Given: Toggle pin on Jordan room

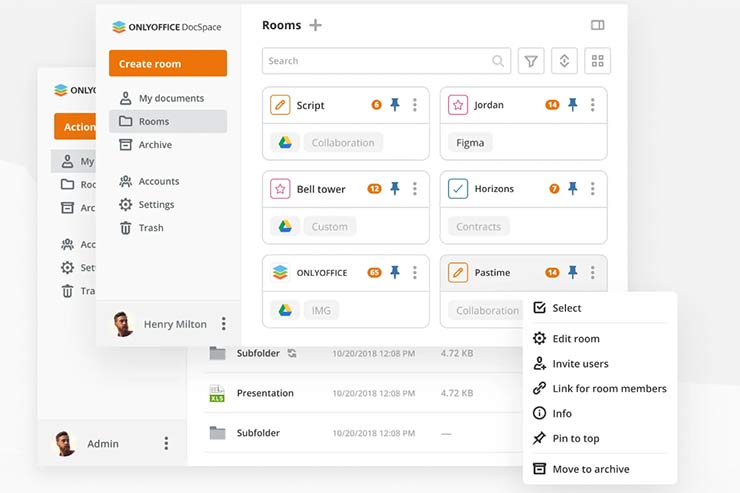Looking at the screenshot, I should (573, 105).
